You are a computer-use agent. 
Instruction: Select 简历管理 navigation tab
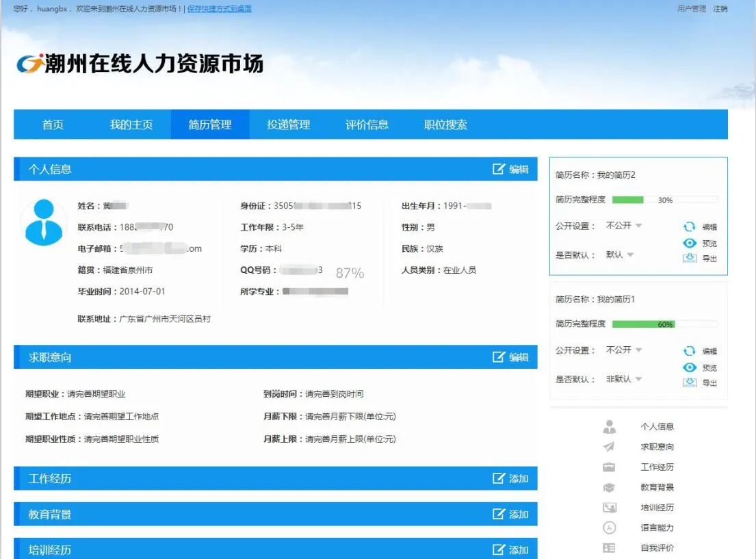pos(210,125)
